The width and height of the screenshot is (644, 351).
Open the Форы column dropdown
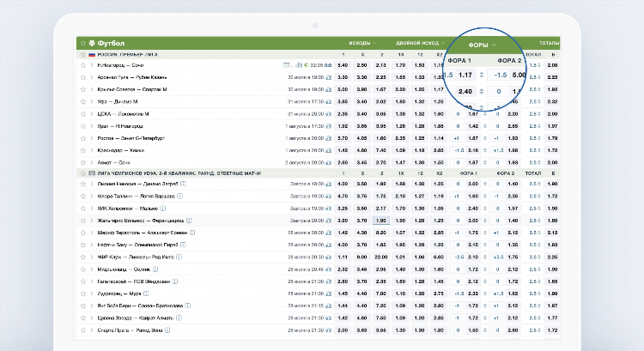[x=483, y=45]
